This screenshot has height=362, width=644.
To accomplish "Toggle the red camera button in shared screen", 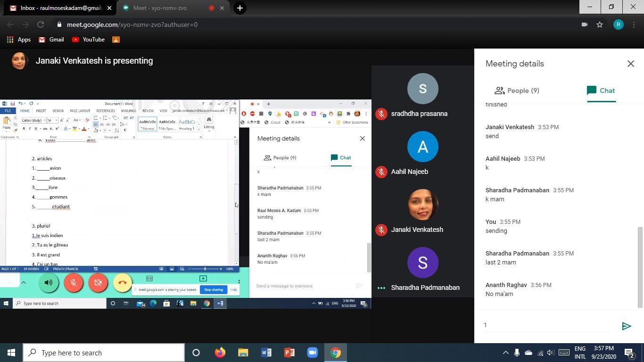I will point(98,282).
